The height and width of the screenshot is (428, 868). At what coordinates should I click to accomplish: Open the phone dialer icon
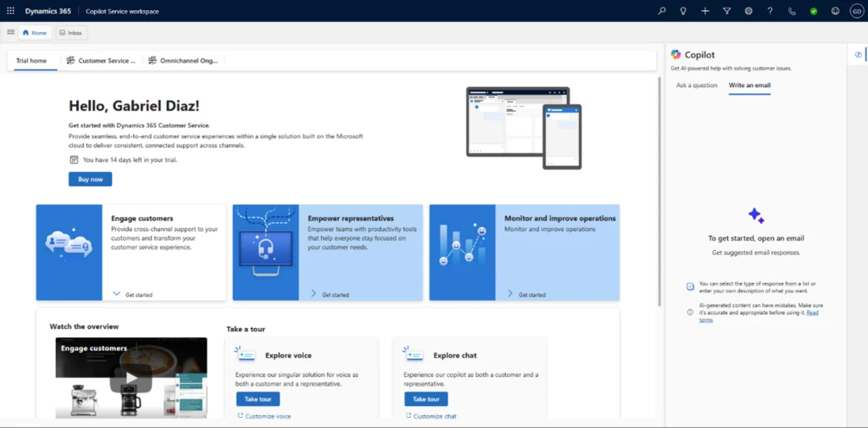pyautogui.click(x=792, y=11)
